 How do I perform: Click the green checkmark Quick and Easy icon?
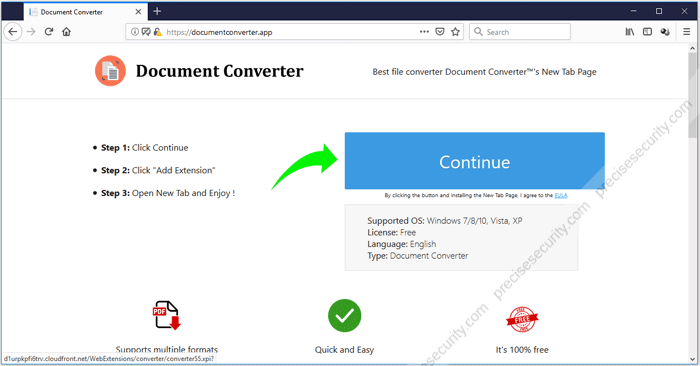pos(345,316)
